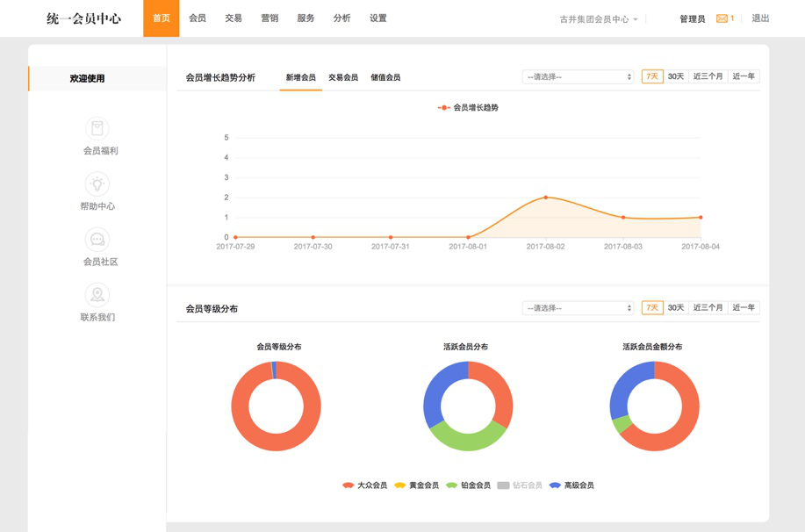Viewport: 805px width, 532px height.
Task: Toggle 铂金会员 legend icon in chart
Action: (451, 485)
